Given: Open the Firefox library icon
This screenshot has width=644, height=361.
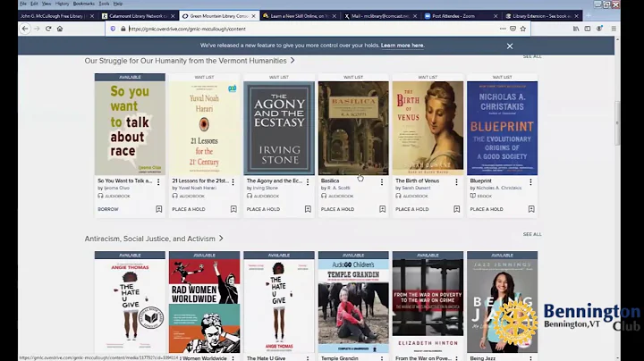Looking at the screenshot, I should click(576, 29).
